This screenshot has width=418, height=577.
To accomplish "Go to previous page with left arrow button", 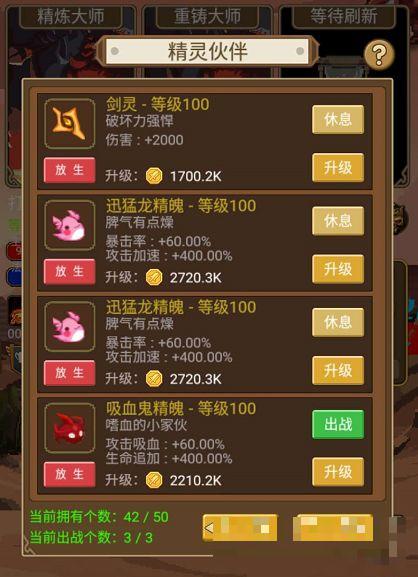I will (240, 528).
